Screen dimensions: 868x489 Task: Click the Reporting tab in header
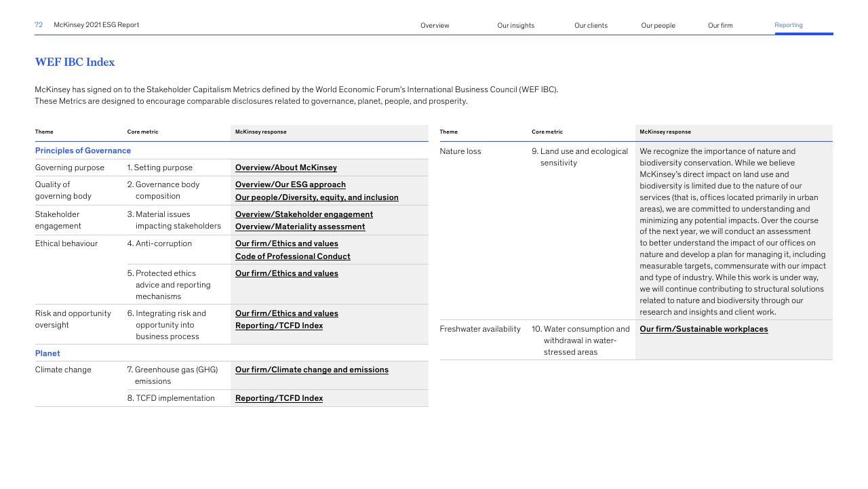point(789,25)
